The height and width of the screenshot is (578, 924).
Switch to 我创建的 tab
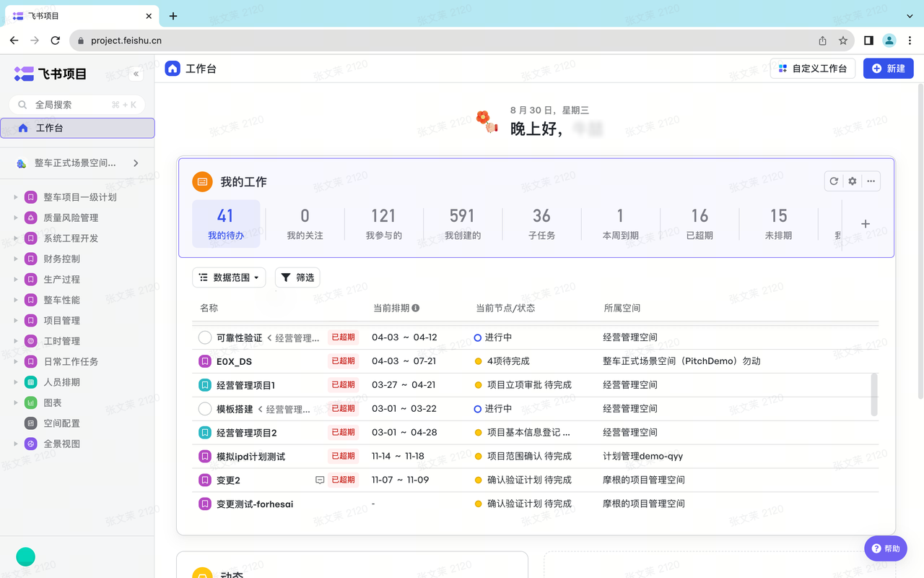[463, 224]
